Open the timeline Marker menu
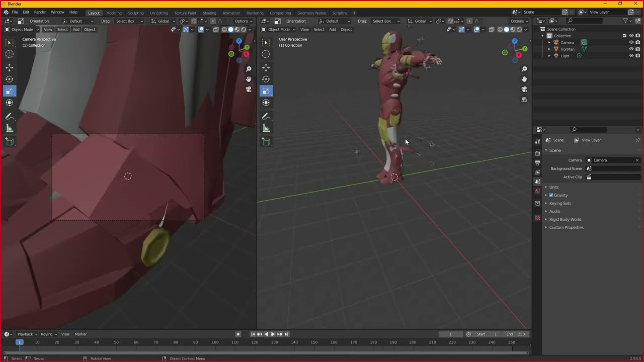This screenshot has height=362, width=644. click(80, 334)
